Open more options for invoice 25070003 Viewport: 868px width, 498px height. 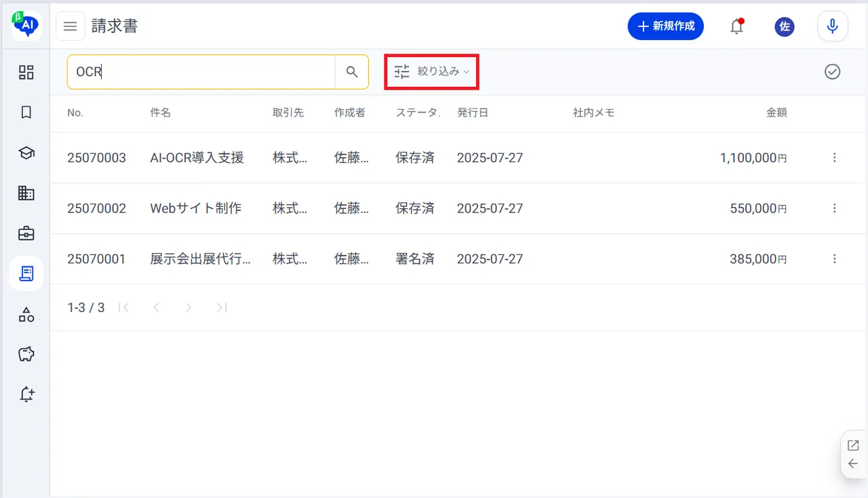click(x=835, y=157)
